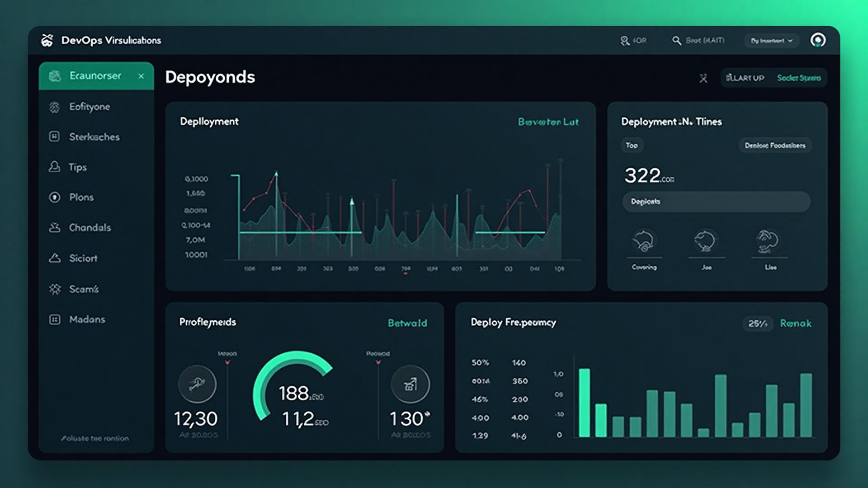Open the header dropdown next to the avatar

[x=772, y=41]
